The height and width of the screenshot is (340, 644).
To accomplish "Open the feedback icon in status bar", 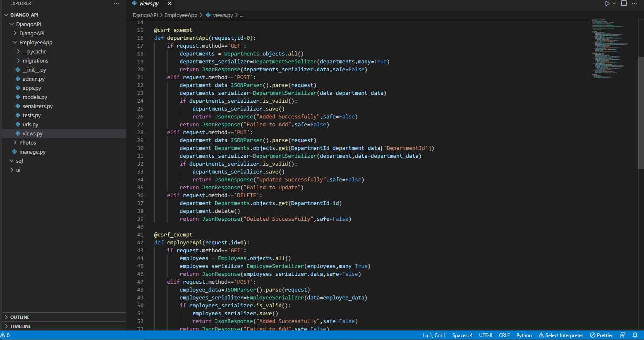I will 622,335.
